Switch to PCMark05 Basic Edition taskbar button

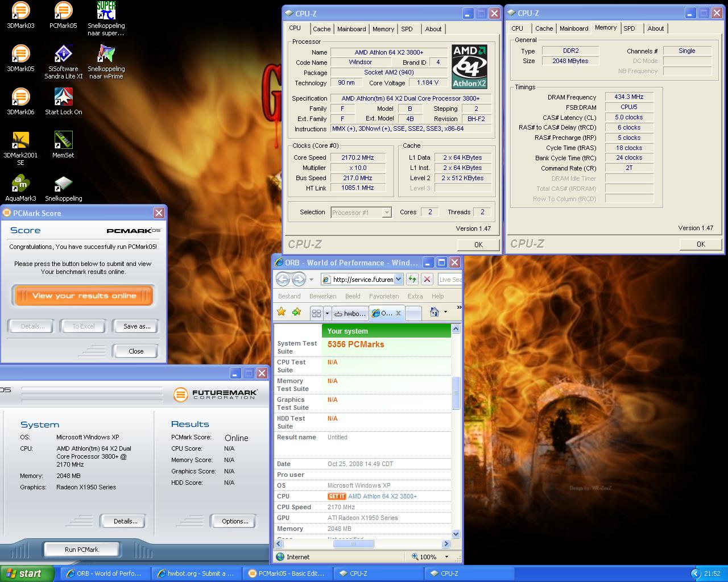tap(287, 573)
